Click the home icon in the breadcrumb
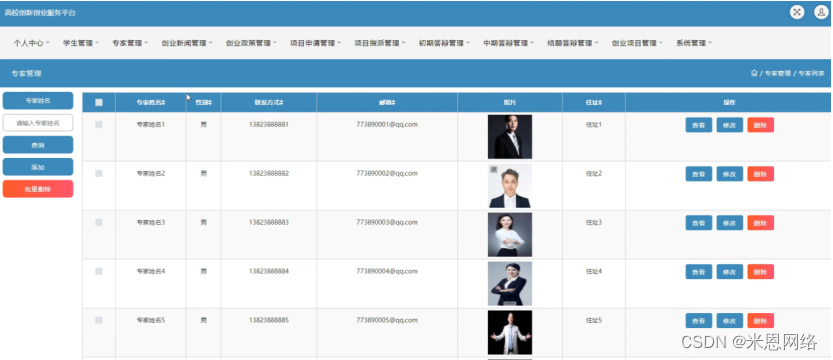 point(754,73)
